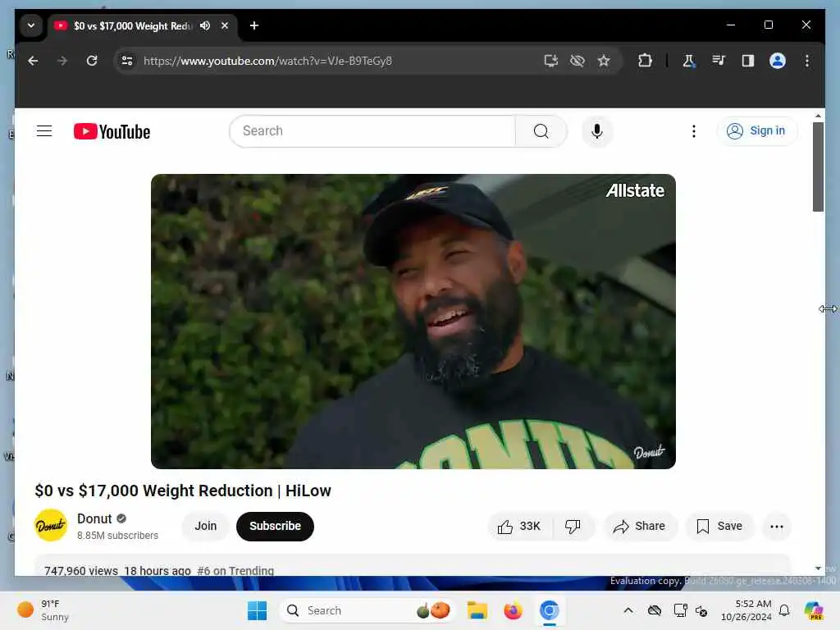Close the YouTube browser tab
The image size is (840, 630).
pyautogui.click(x=225, y=25)
